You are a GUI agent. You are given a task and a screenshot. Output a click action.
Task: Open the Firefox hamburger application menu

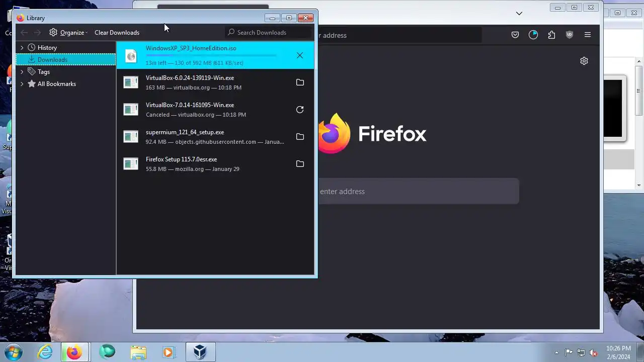pos(588,35)
